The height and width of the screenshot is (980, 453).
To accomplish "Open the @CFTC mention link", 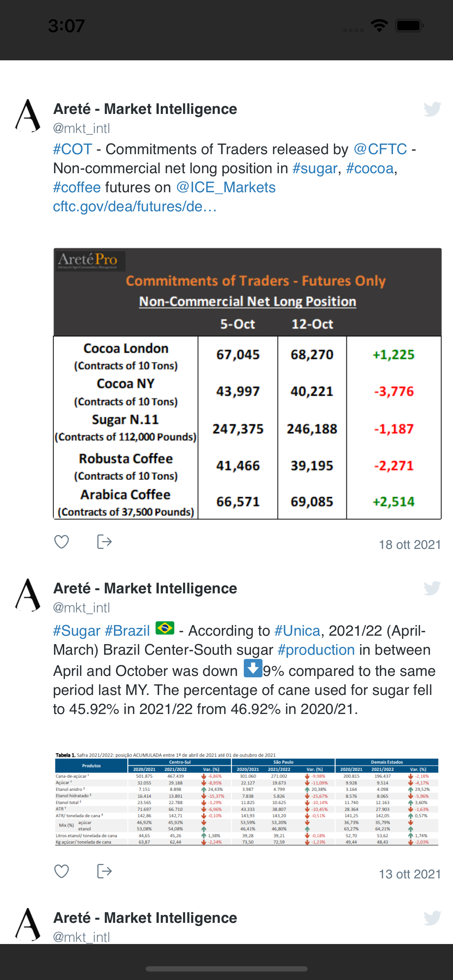I will pyautogui.click(x=380, y=149).
